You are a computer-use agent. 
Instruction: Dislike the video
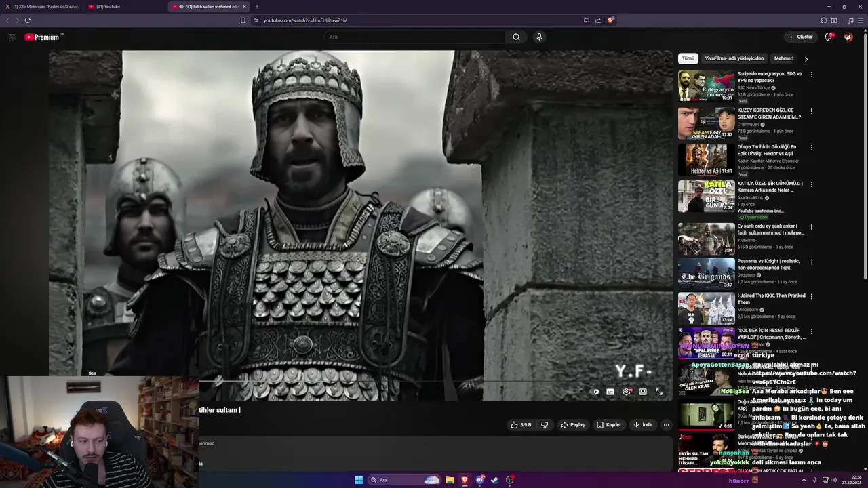[x=544, y=425]
